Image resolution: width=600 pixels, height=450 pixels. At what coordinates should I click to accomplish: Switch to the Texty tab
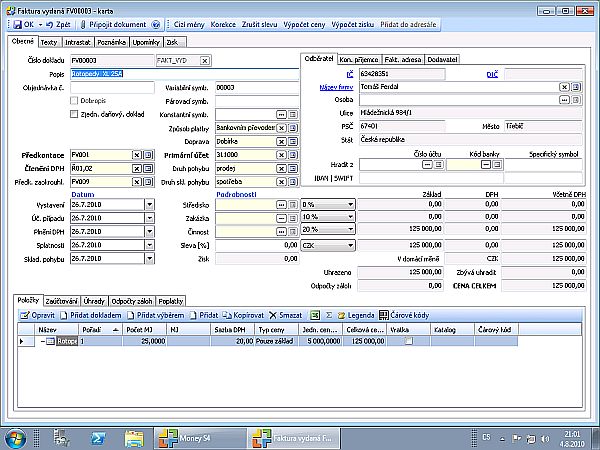[49, 42]
